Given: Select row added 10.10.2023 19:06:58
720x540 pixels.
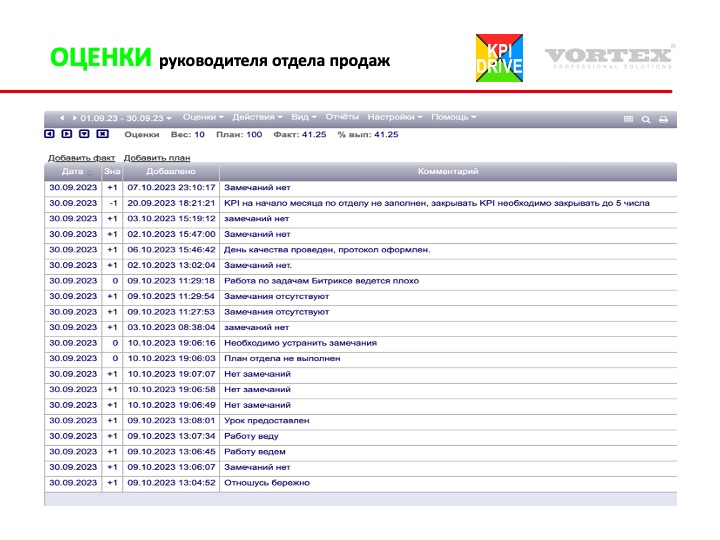Looking at the screenshot, I should (360, 389).
